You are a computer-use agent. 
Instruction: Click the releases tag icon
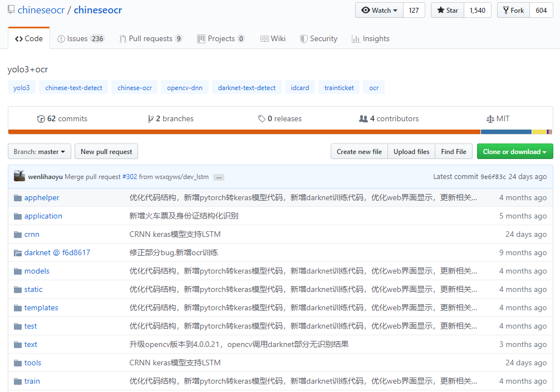262,119
